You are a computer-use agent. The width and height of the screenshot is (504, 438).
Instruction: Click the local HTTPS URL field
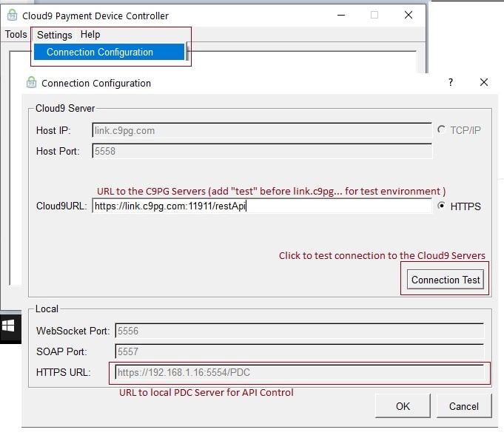point(299,372)
